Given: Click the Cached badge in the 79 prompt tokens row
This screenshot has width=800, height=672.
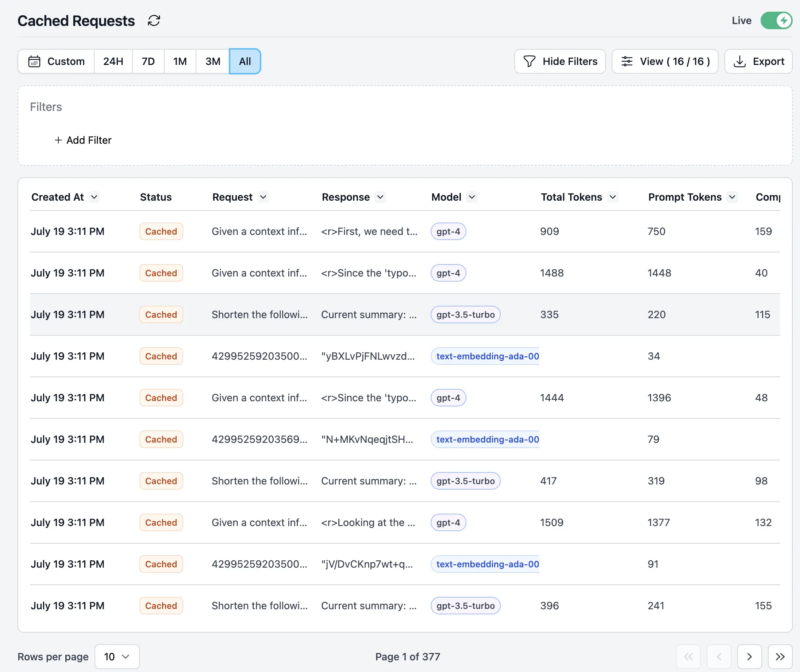Looking at the screenshot, I should pos(161,439).
